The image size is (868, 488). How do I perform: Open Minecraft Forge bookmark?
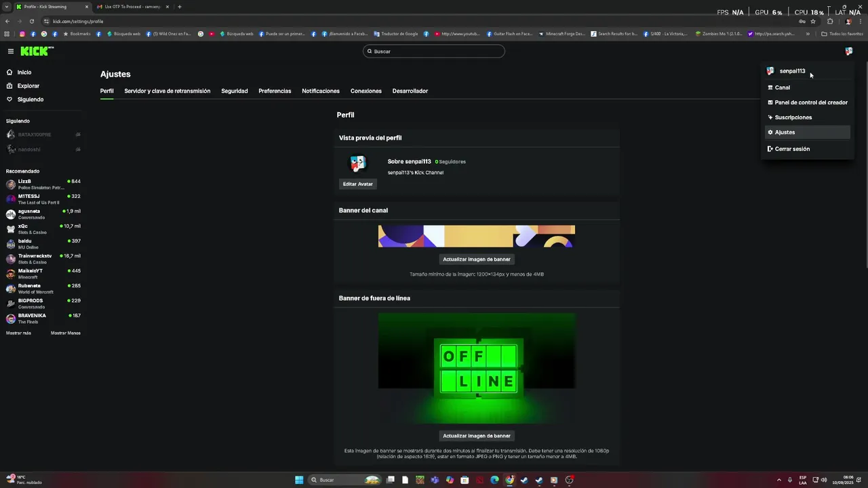click(x=561, y=33)
